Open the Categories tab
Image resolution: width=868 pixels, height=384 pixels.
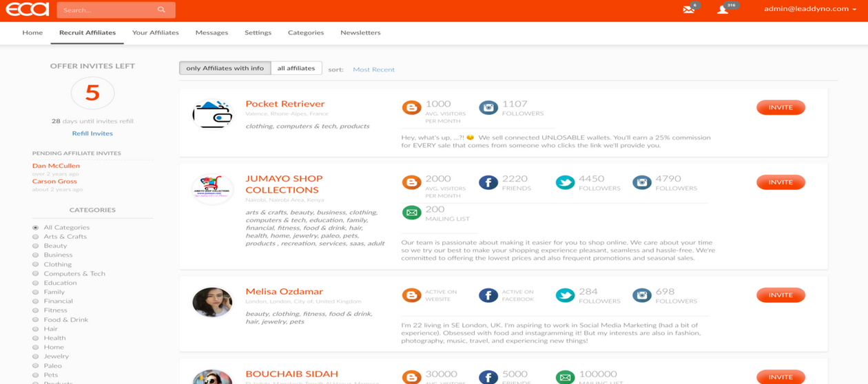[306, 32]
